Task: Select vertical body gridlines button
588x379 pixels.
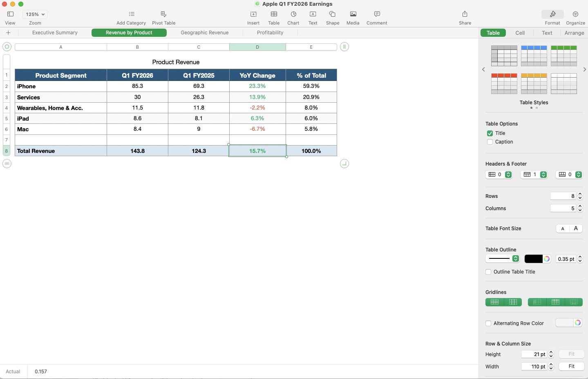Action: pos(513,302)
